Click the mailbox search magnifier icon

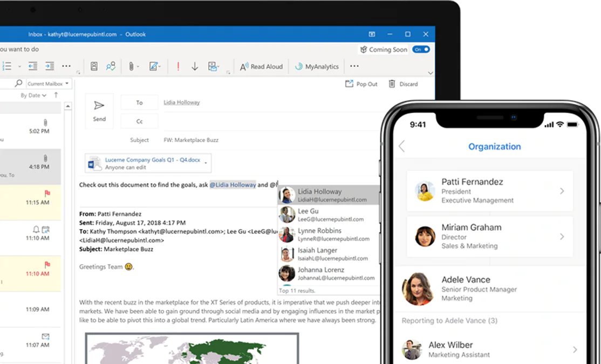[18, 83]
